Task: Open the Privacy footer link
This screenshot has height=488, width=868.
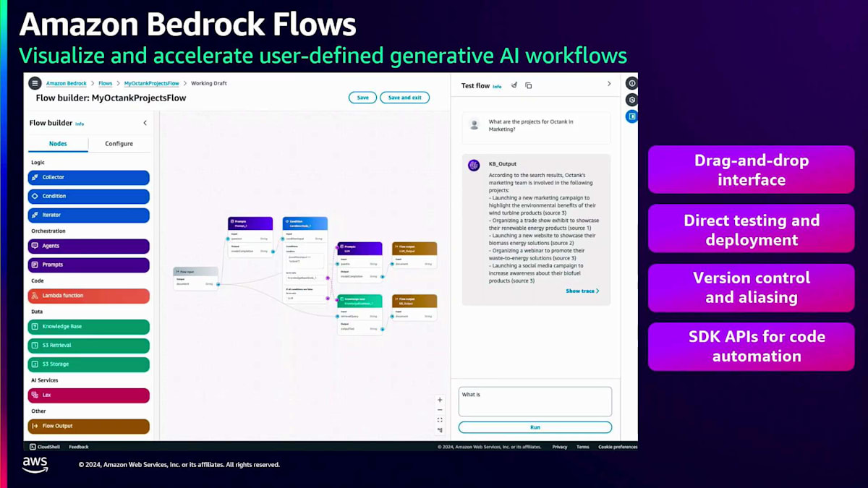Action: (560, 447)
